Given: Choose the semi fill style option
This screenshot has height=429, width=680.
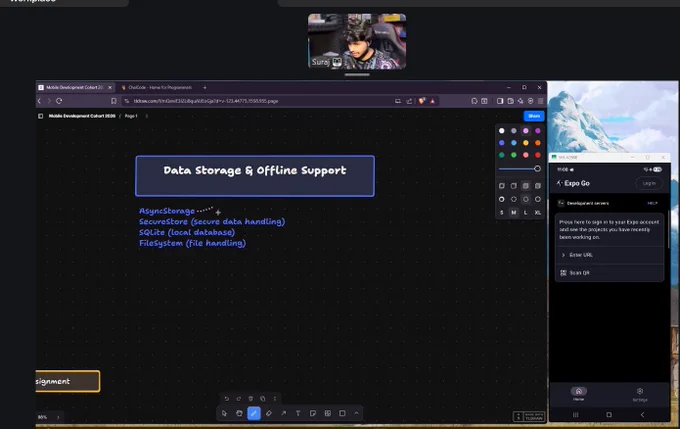Looking at the screenshot, I should coord(514,186).
